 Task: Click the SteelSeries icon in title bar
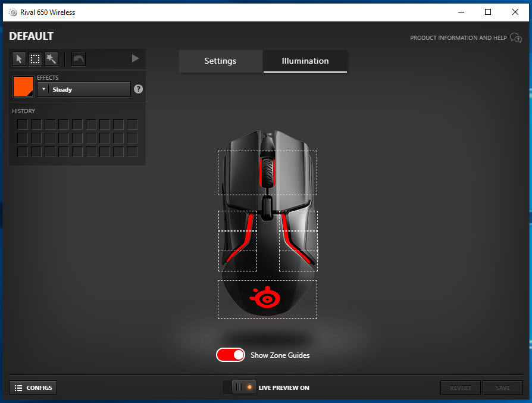[13, 13]
